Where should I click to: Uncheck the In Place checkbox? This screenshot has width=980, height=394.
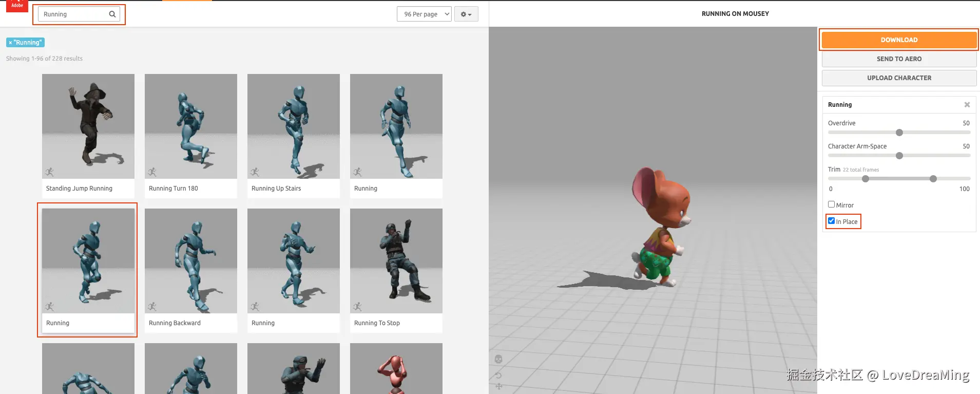click(831, 221)
